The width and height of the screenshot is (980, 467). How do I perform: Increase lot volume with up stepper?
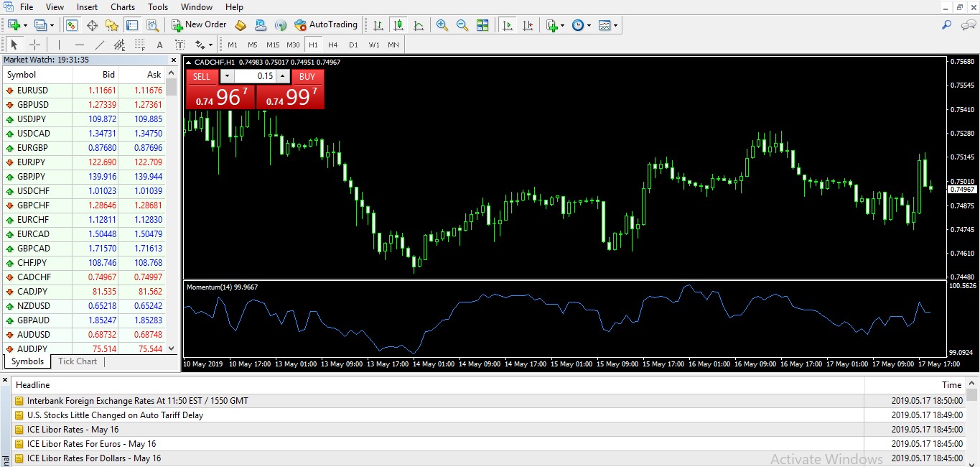pos(282,76)
